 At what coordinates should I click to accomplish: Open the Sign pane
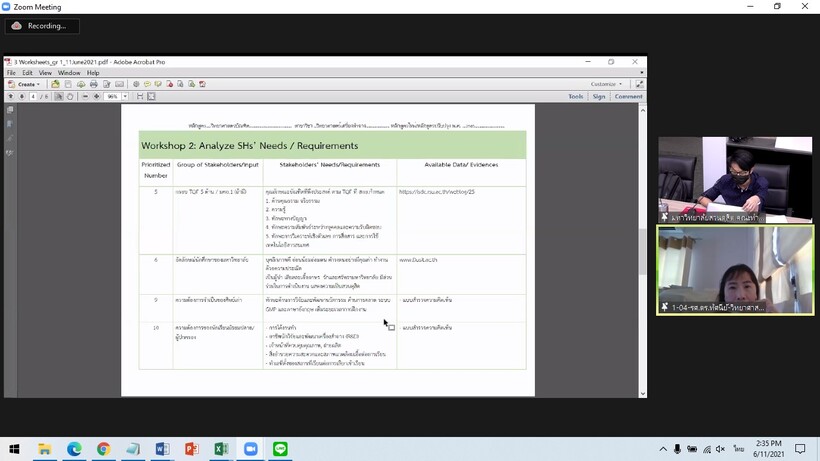[x=599, y=97]
